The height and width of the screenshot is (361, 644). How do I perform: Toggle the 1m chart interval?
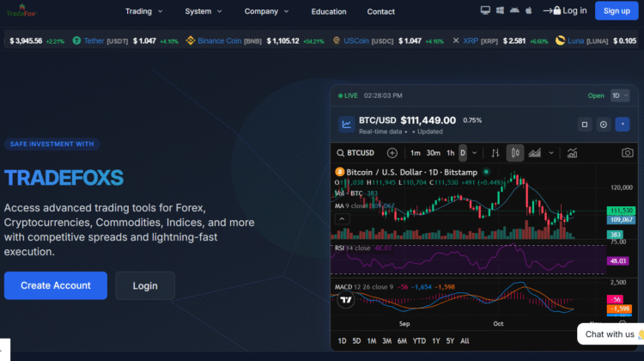coord(416,153)
